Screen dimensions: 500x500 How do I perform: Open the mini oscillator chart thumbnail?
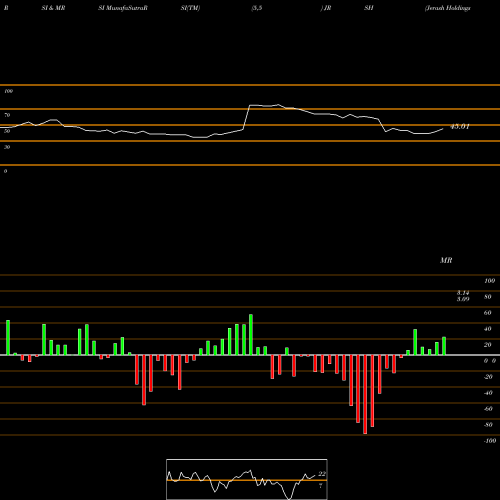[x=247, y=479]
